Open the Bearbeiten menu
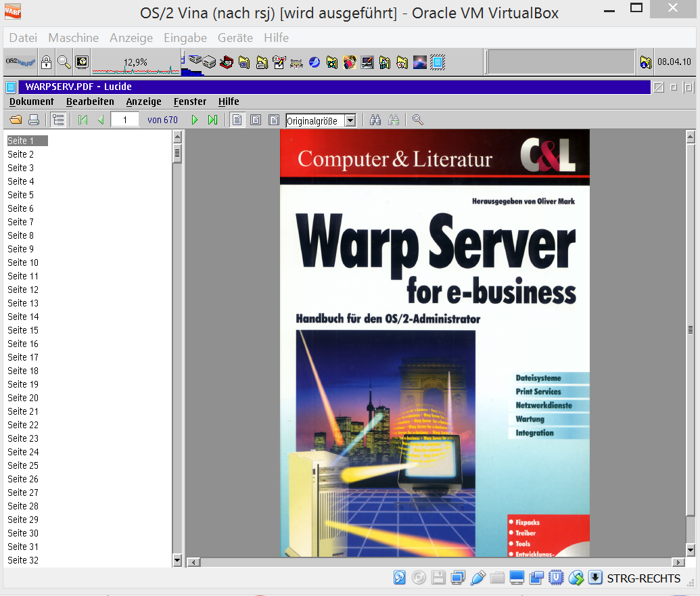 [90, 101]
